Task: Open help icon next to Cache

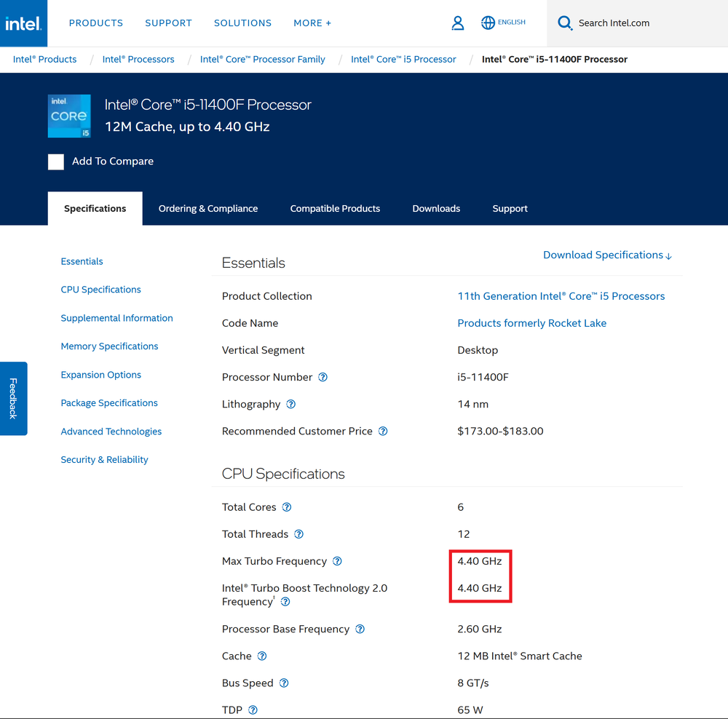Action: (x=262, y=656)
